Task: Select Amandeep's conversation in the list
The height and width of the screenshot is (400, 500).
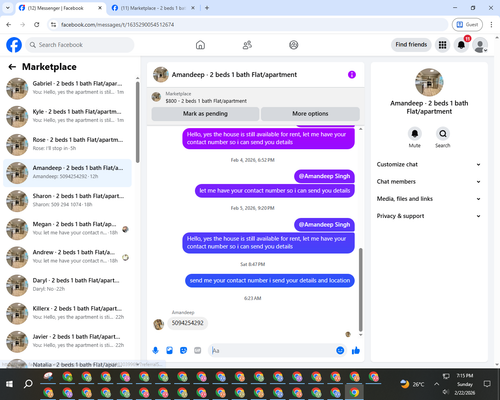Action: tap(67, 173)
